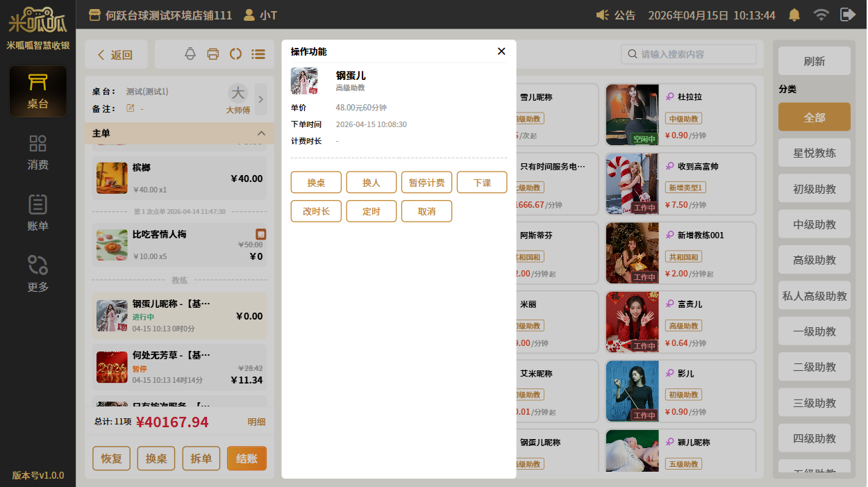
Task: Click the logout arrow icon
Action: [847, 15]
